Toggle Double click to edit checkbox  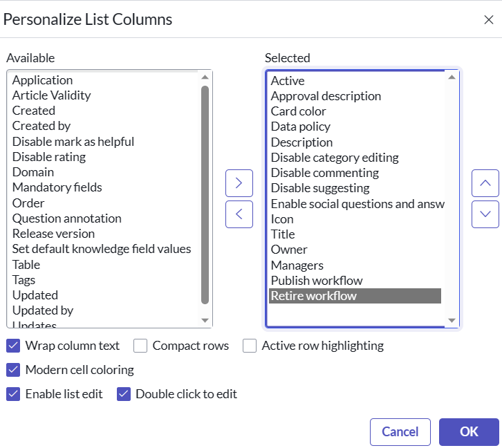(x=124, y=394)
